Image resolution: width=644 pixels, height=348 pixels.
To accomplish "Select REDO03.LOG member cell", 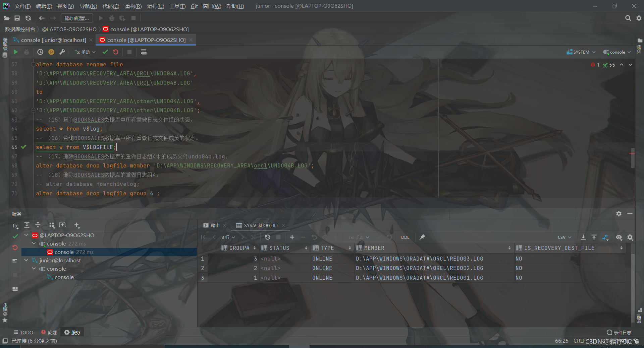I will tap(434, 259).
